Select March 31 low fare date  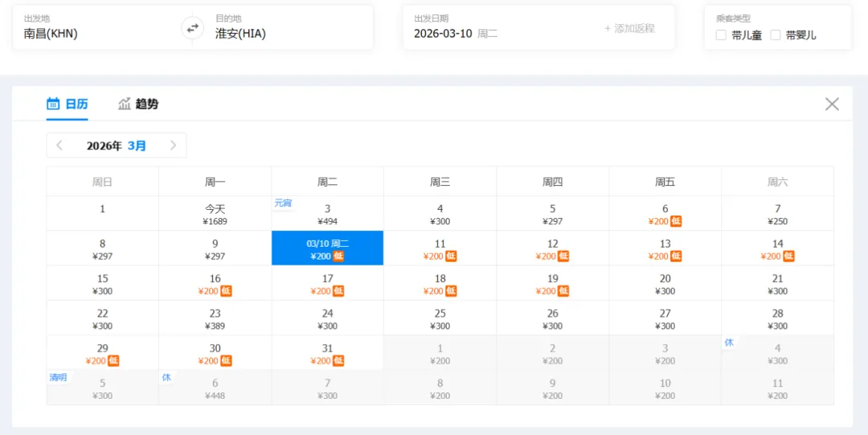pos(328,353)
